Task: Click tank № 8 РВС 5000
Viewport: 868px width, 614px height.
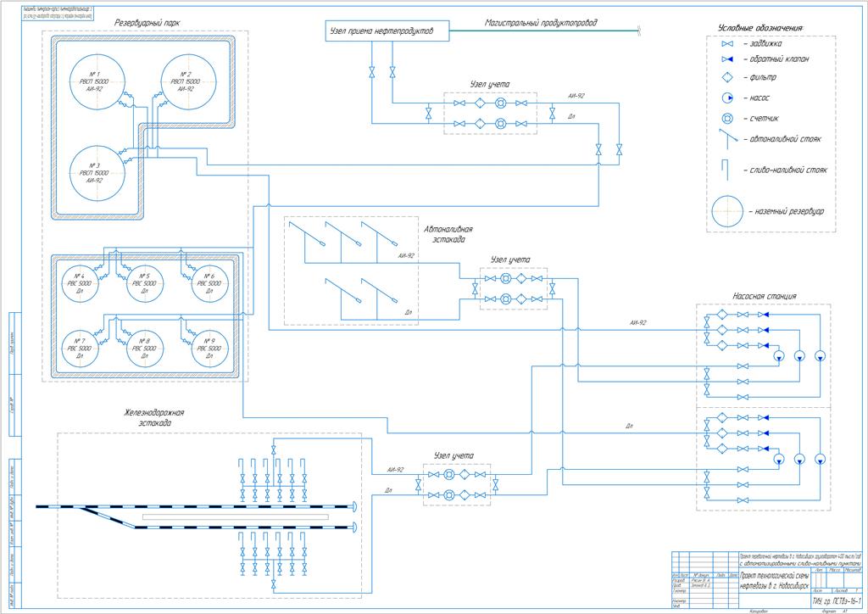Action: 145,349
